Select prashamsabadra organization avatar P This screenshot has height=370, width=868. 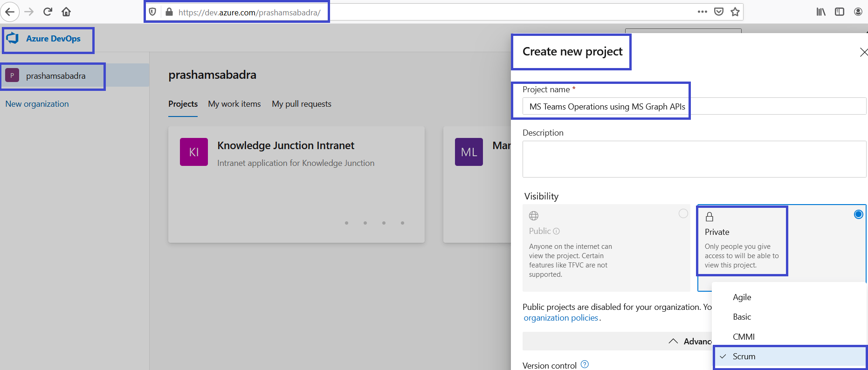(x=12, y=75)
